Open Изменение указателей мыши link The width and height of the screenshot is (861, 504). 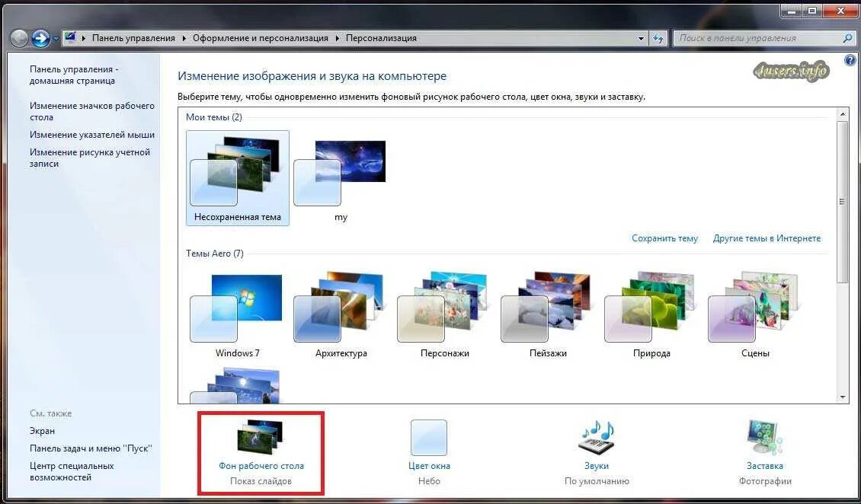(x=91, y=135)
